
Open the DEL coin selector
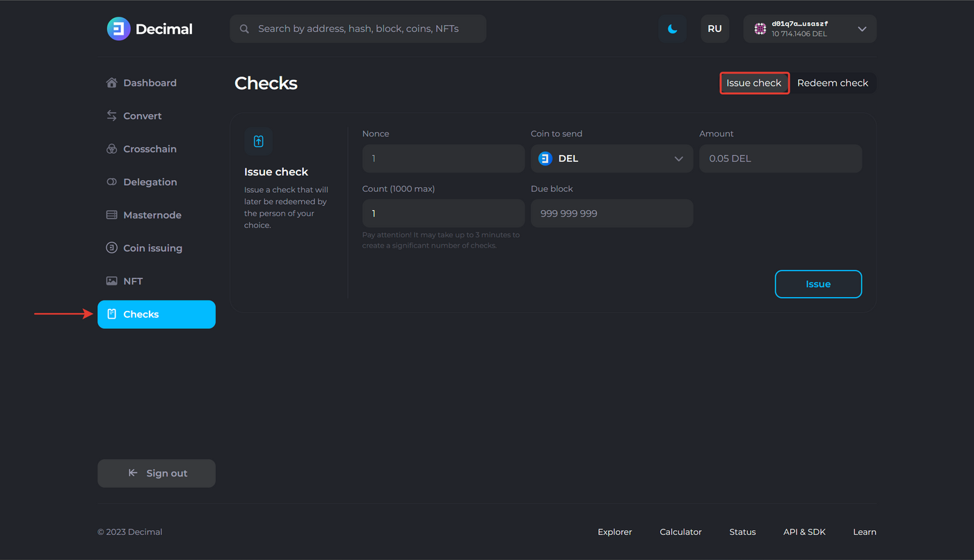click(x=612, y=159)
